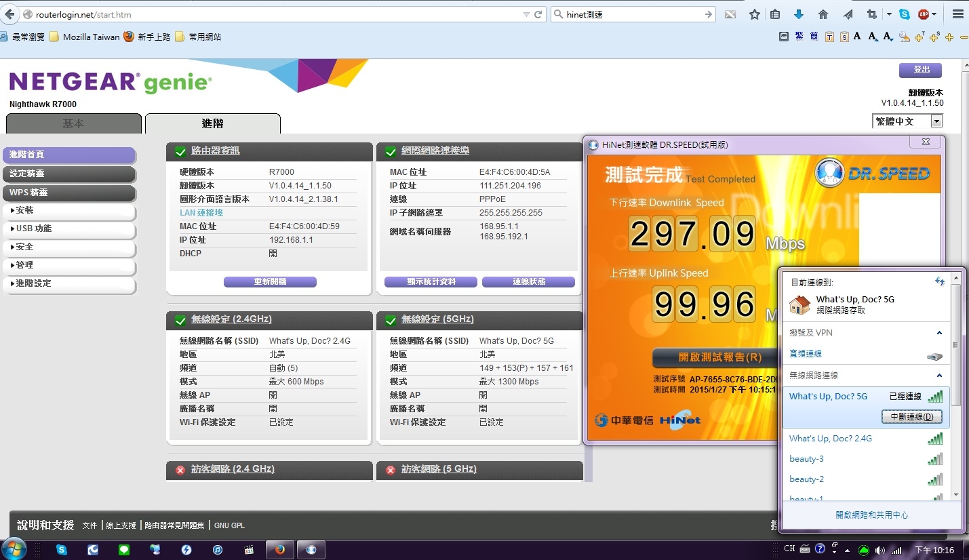
Task: Click the search go arrow in search box
Action: 709,14
